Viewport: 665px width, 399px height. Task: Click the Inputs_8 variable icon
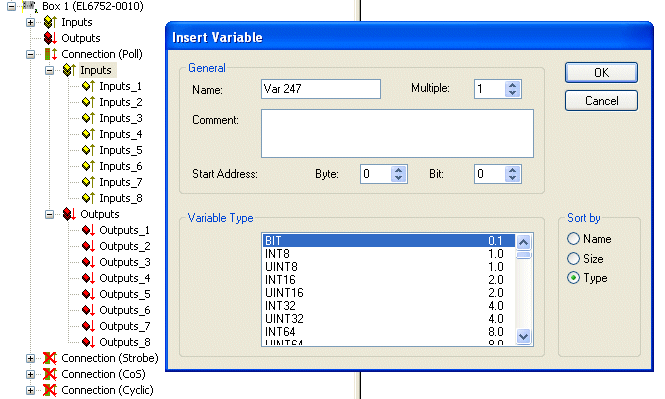tap(88, 198)
